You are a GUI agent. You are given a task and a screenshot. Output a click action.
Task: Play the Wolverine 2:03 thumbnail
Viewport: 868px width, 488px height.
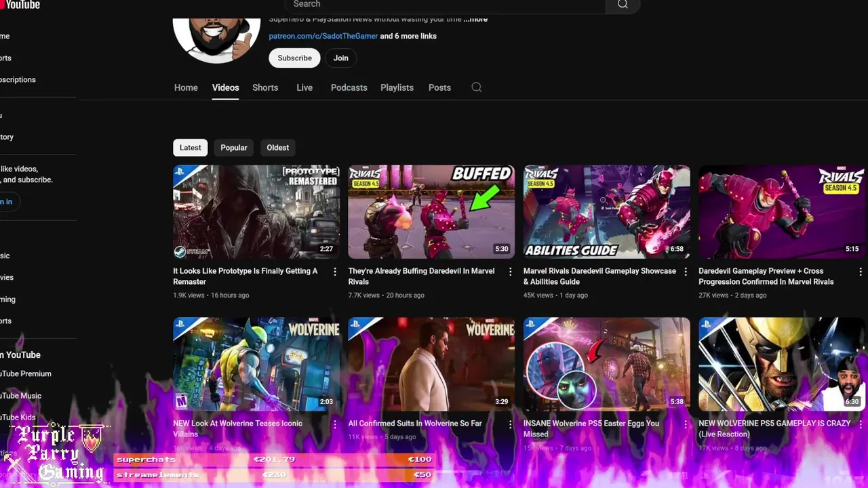point(256,364)
